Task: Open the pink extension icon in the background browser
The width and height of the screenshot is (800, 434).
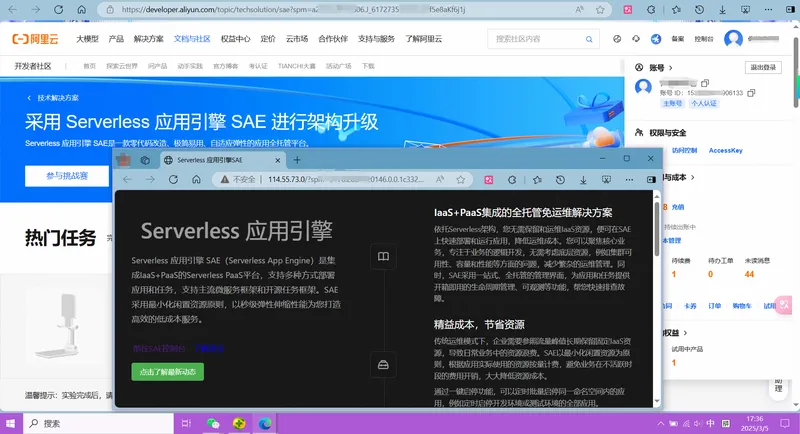Action: click(x=628, y=10)
